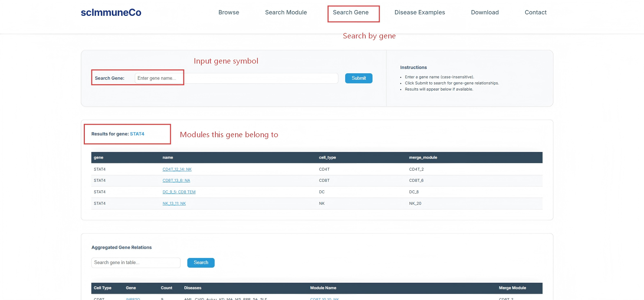Open the DC_9_5: CD8 TEM module link

coord(179,192)
